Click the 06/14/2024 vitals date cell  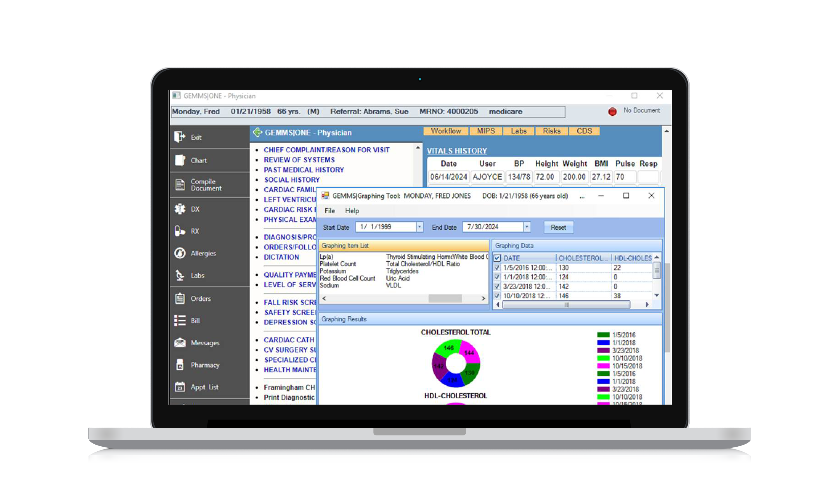(449, 177)
